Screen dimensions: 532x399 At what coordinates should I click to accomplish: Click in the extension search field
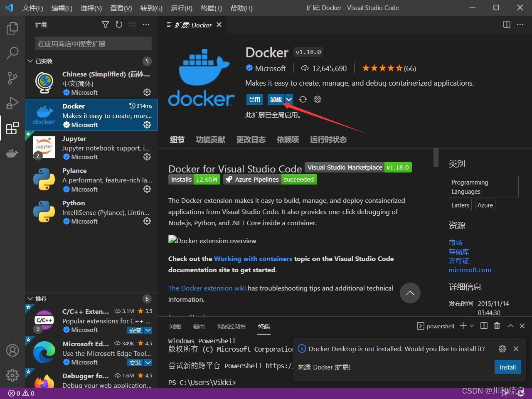(94, 44)
